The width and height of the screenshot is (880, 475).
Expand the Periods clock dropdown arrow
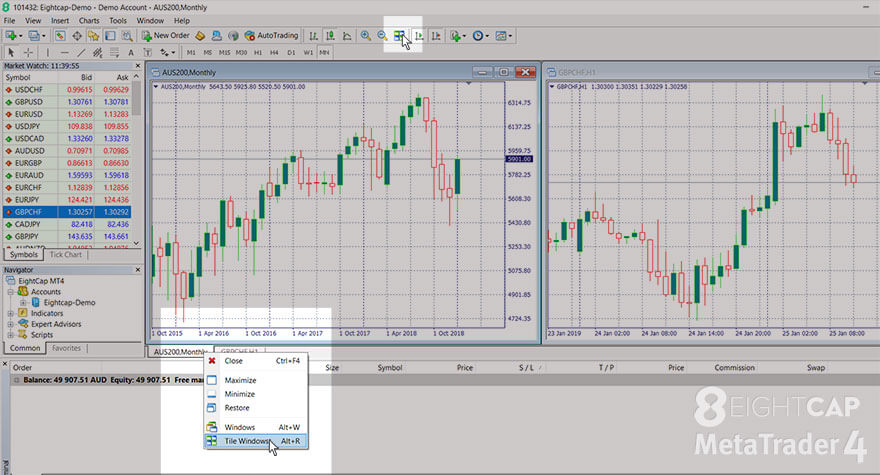[x=487, y=36]
